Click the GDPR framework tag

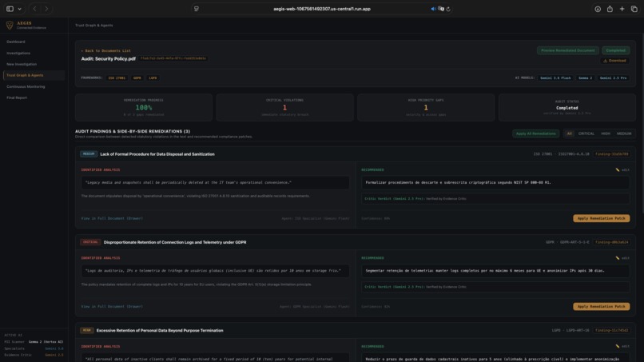(x=137, y=78)
